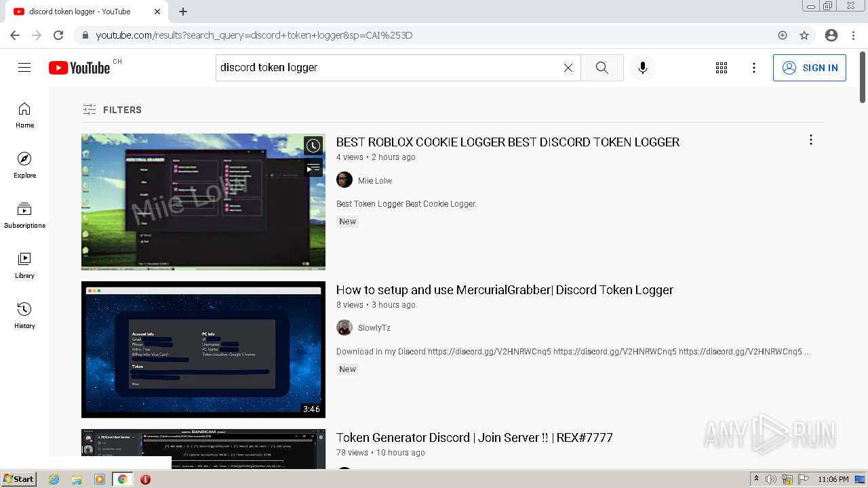
Task: Open SlowlyTz channel avatar
Action: pos(344,328)
